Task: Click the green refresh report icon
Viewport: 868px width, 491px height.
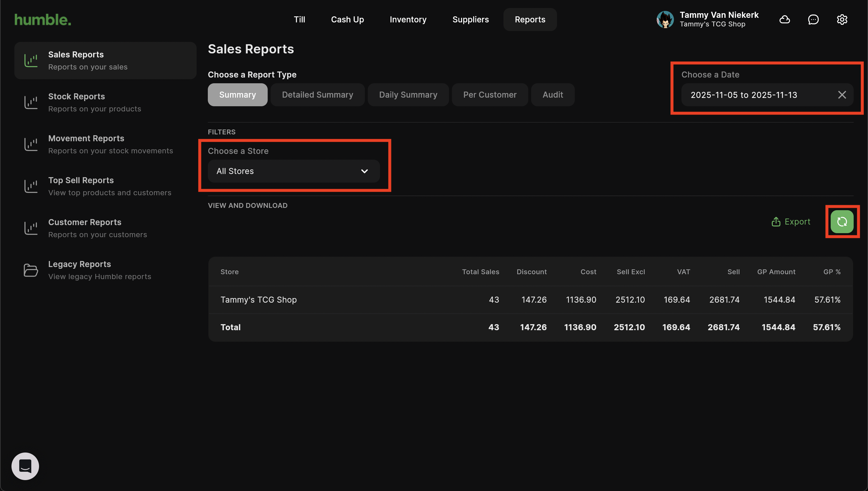Action: [842, 222]
